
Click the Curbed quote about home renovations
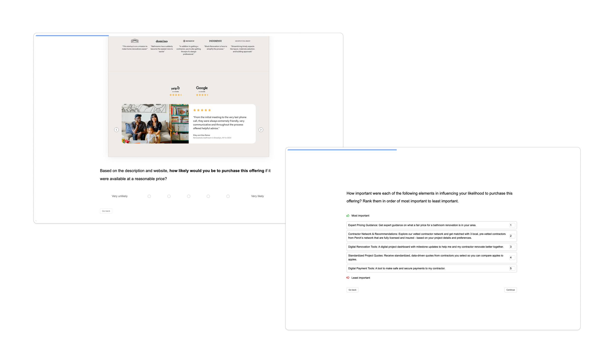(135, 48)
